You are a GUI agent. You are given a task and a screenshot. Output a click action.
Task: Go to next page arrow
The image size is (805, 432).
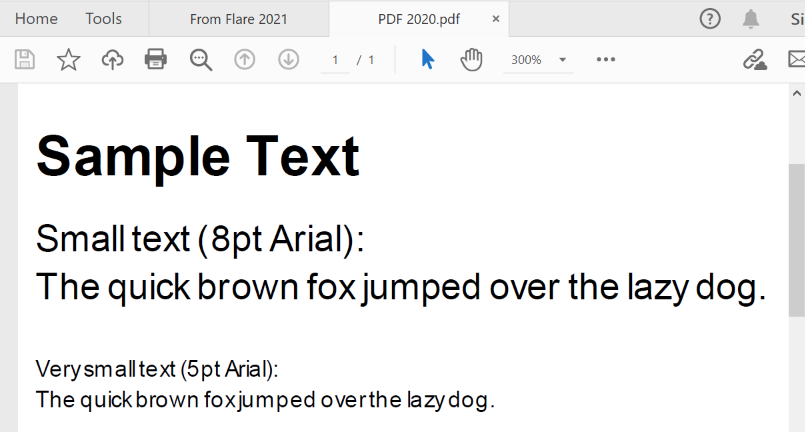coord(289,60)
